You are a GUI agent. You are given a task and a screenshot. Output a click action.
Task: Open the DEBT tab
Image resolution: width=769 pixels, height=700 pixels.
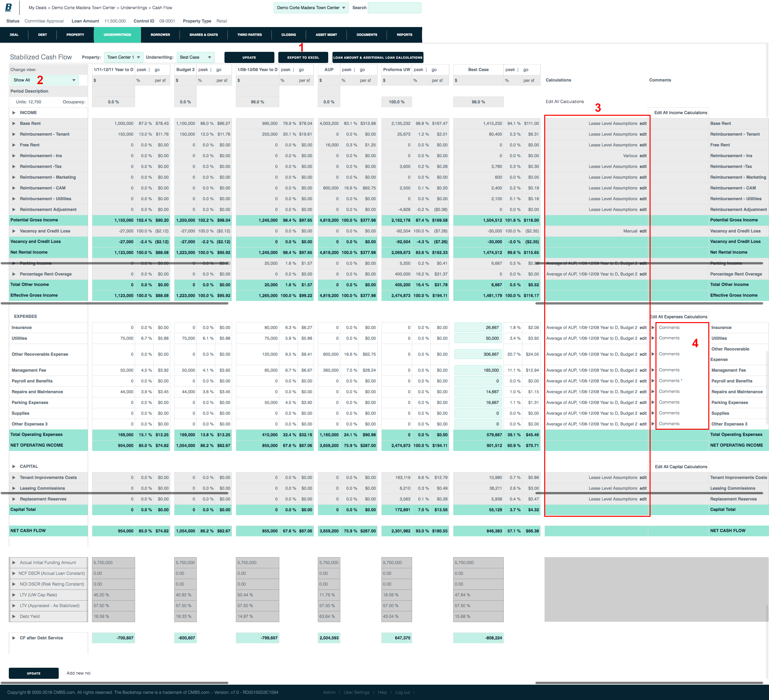tap(42, 35)
